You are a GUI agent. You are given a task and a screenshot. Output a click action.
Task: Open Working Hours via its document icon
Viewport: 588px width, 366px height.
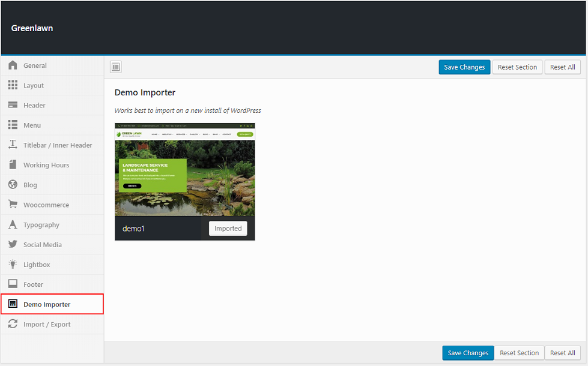pos(13,165)
